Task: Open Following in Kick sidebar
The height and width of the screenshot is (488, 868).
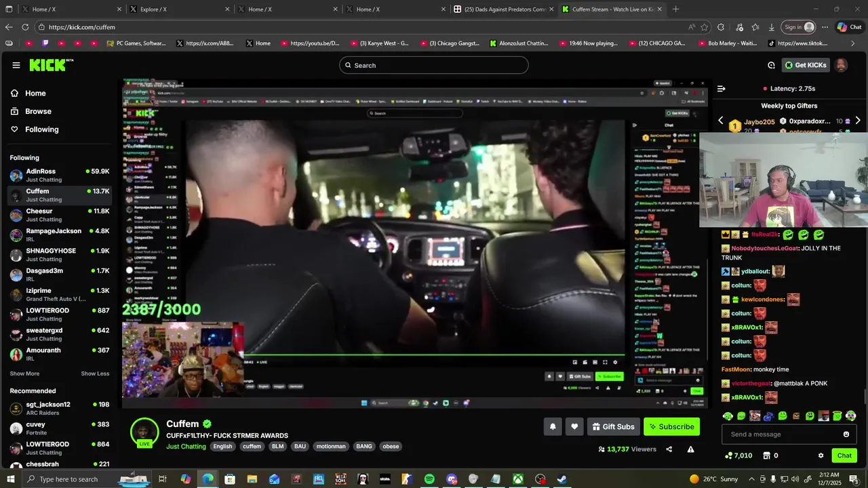Action: 42,129
